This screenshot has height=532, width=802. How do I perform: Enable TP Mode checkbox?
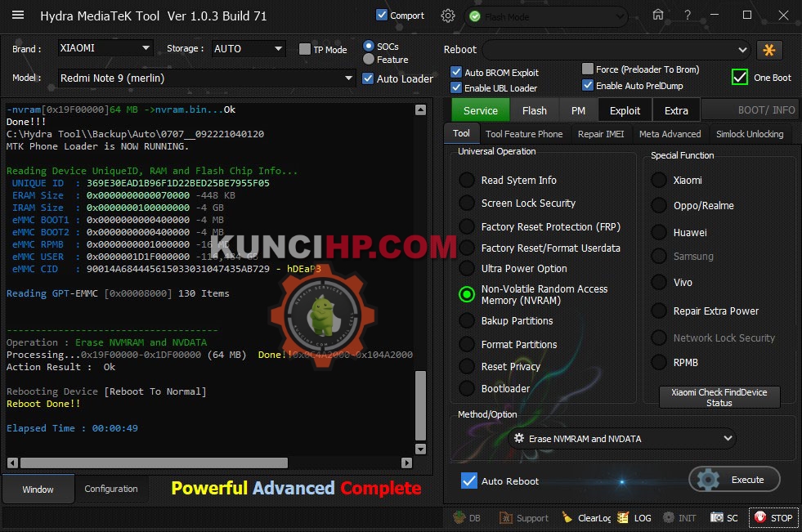[305, 49]
